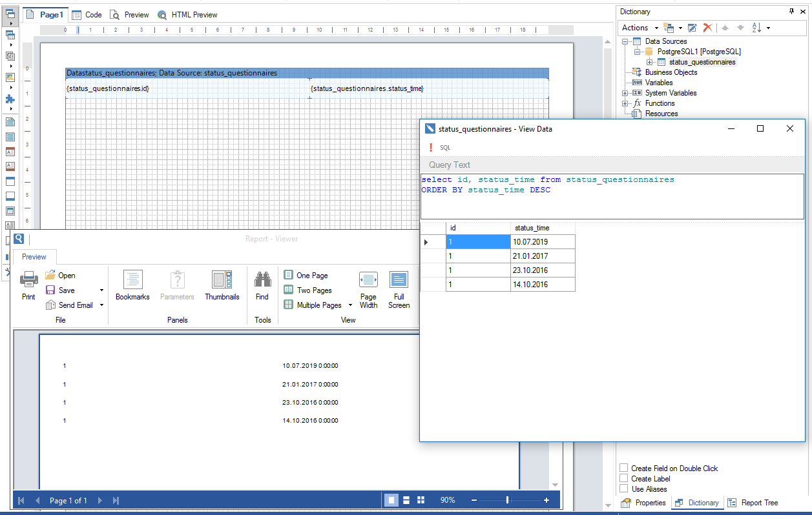The width and height of the screenshot is (812, 515).
Task: Open the Find tool binoculars icon
Action: pyautogui.click(x=262, y=279)
